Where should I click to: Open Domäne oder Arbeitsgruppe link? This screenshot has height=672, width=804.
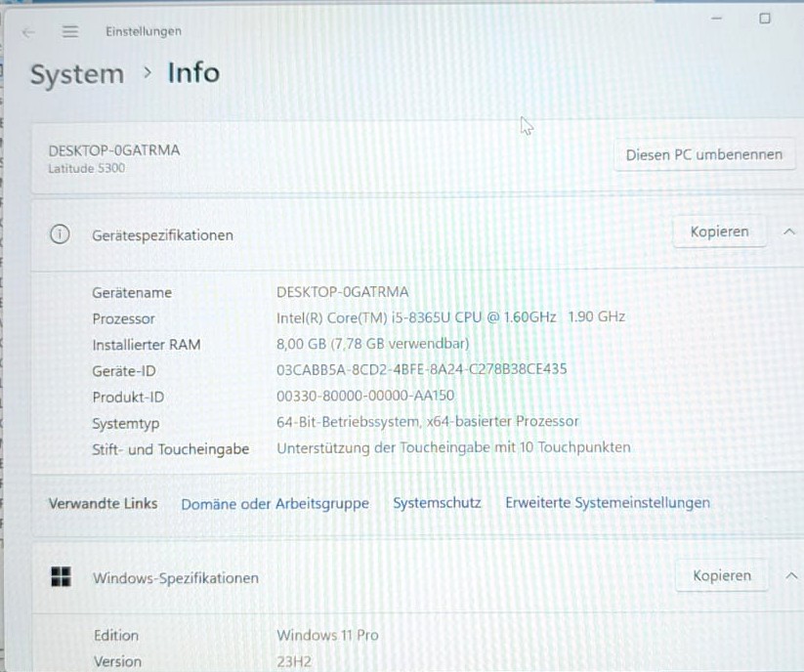click(275, 504)
